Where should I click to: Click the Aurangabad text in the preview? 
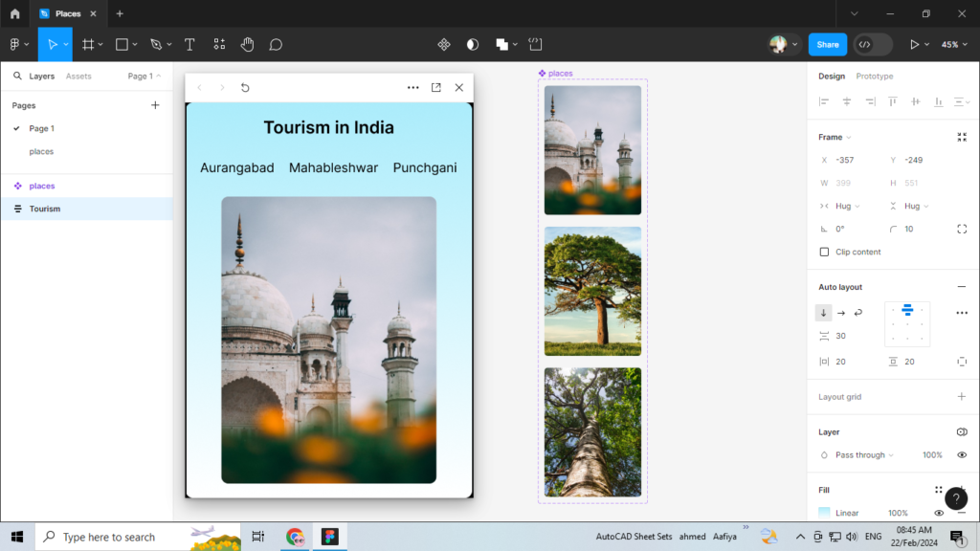click(236, 166)
